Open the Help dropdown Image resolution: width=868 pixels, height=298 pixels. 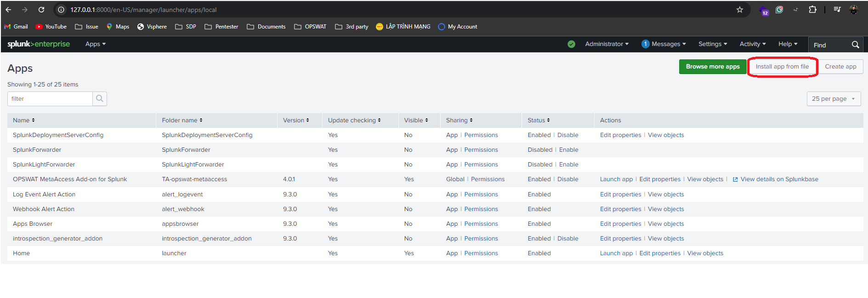point(788,44)
